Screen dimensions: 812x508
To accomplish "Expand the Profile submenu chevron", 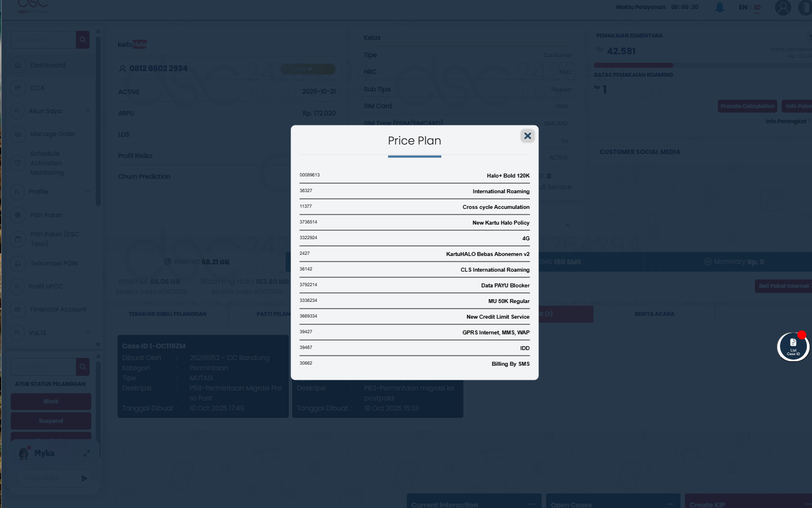I will click(x=88, y=192).
